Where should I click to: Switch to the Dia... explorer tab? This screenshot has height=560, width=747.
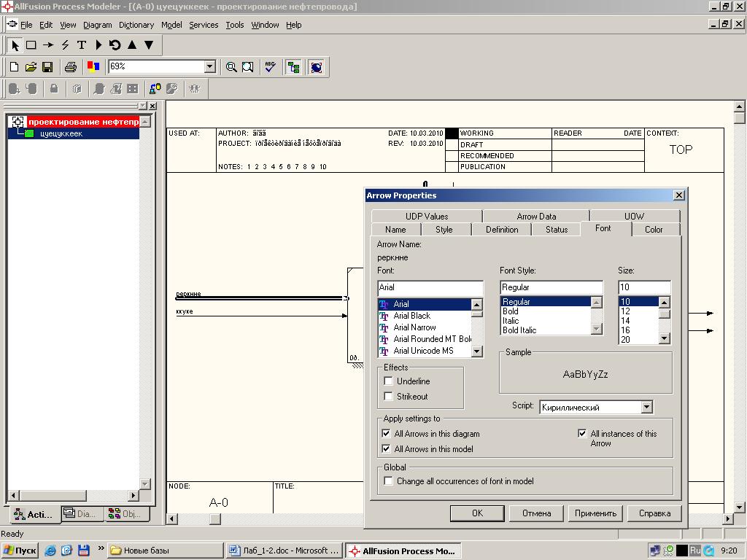[82, 514]
